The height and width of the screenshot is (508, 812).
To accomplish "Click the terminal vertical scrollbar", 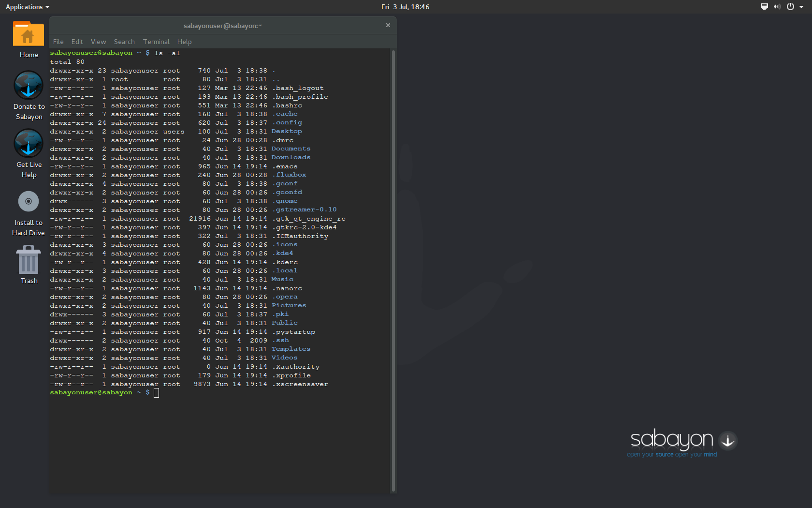I will point(393,271).
